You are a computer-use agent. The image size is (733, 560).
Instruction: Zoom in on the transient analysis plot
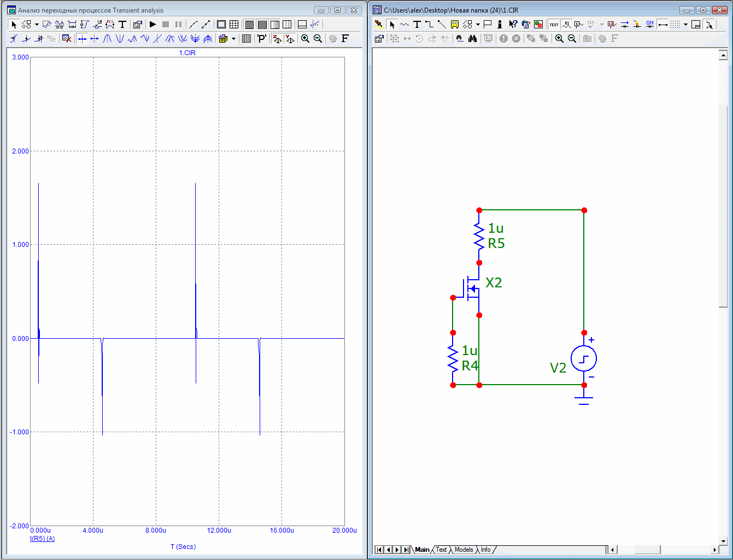[305, 39]
